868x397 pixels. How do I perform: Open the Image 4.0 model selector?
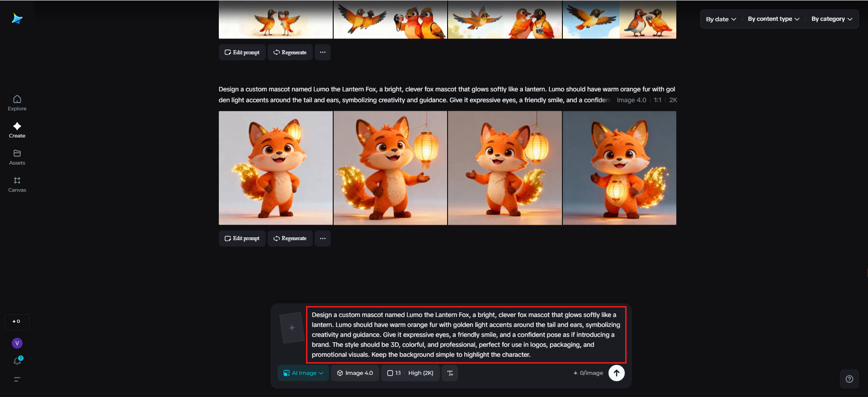click(355, 373)
